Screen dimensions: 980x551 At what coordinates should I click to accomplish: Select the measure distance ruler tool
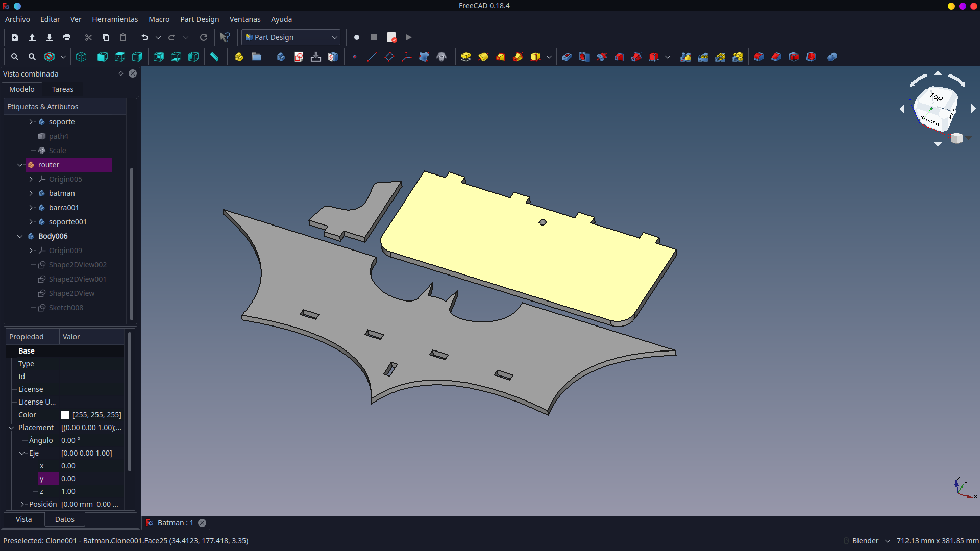[x=214, y=57]
